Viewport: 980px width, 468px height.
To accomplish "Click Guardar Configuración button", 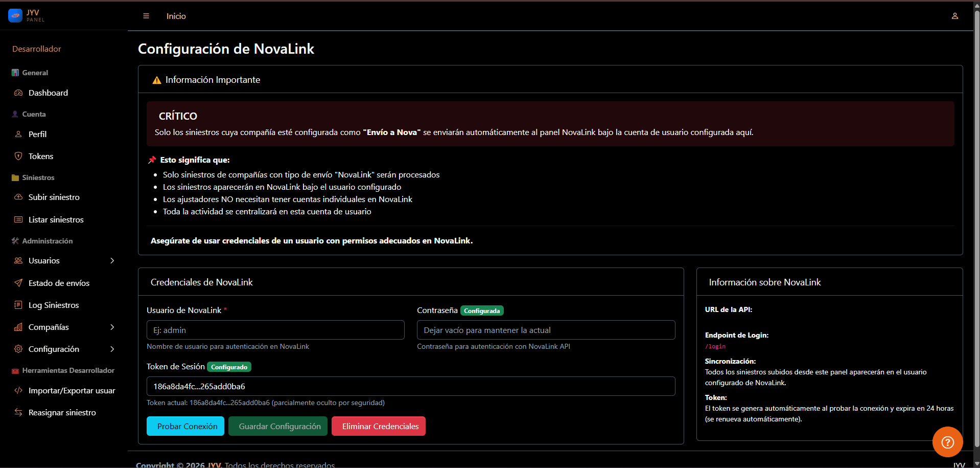I will point(277,426).
